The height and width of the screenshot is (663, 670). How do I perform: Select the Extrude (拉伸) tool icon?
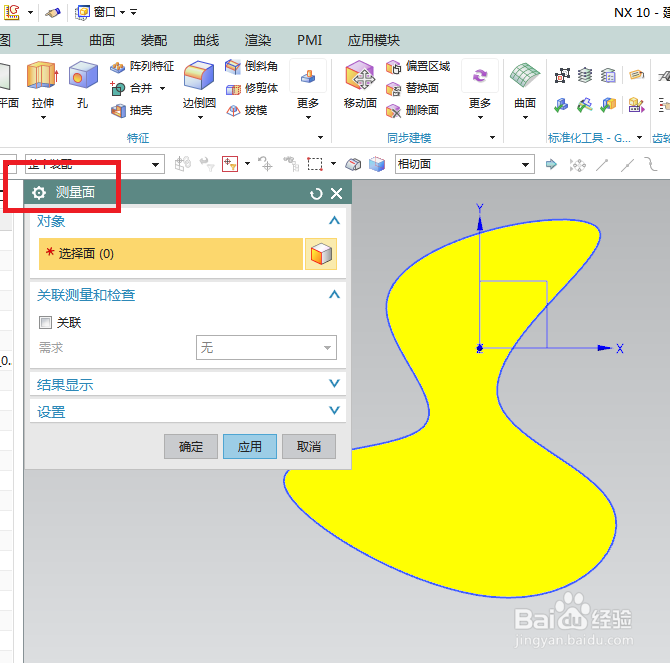click(42, 75)
